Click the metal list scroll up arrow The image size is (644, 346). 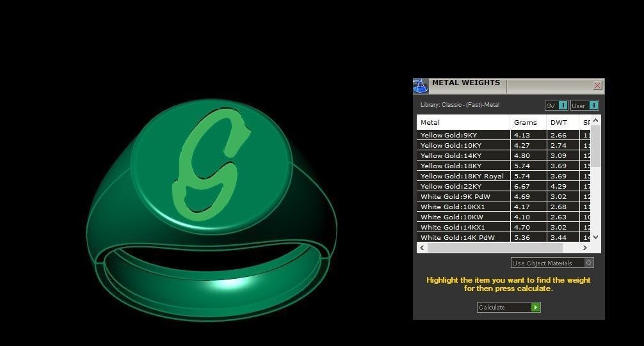595,120
